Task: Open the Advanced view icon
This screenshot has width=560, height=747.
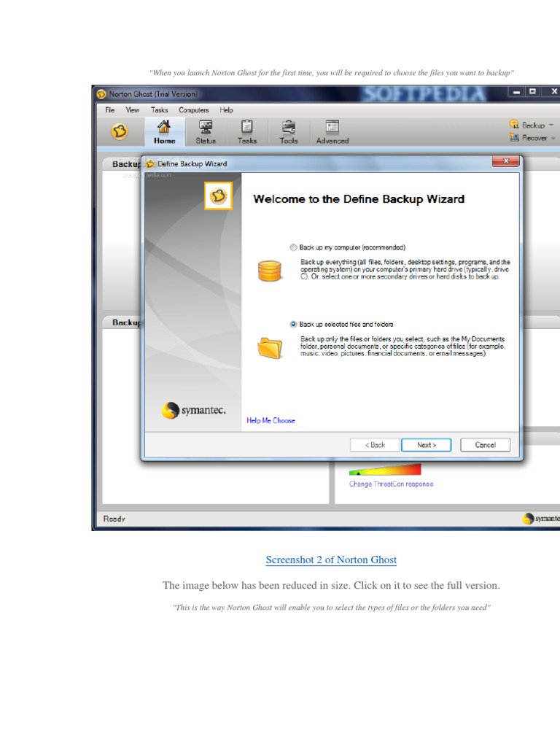Action: tap(332, 127)
